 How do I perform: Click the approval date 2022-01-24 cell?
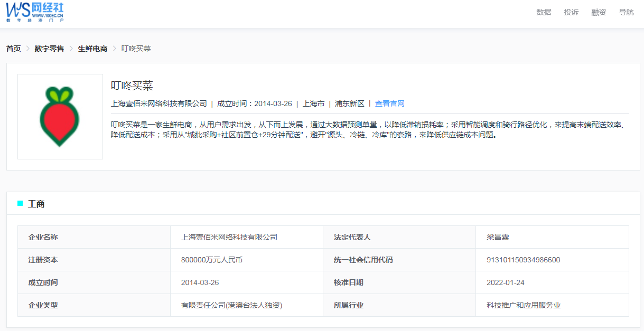pos(505,282)
